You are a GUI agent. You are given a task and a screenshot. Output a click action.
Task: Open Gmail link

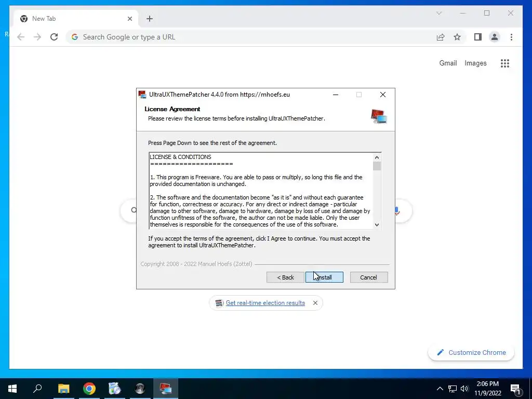point(448,63)
